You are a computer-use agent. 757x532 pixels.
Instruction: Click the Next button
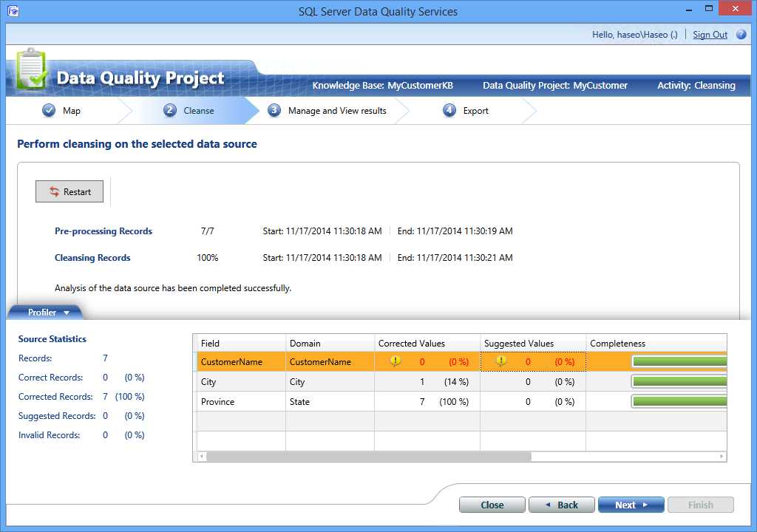click(631, 505)
